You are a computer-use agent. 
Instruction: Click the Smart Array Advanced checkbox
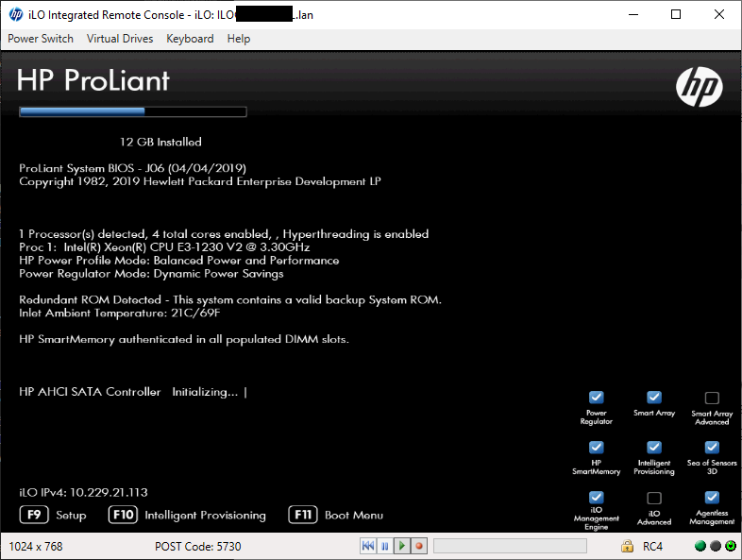click(712, 398)
